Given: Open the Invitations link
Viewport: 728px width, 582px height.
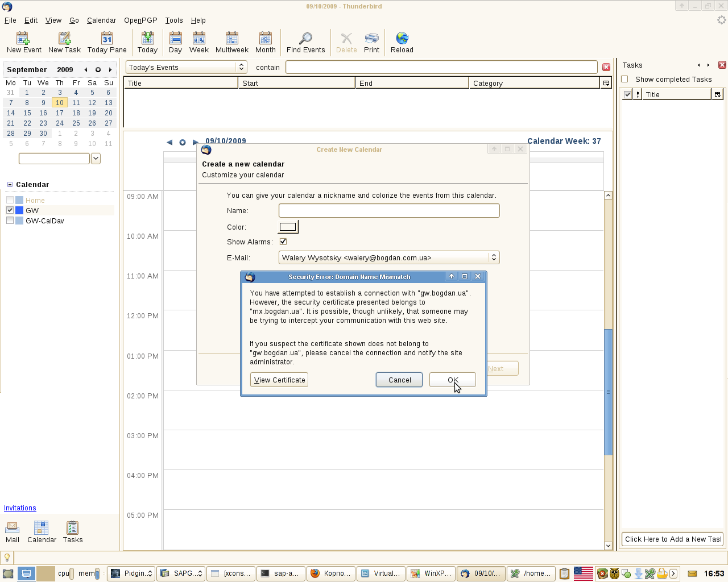Looking at the screenshot, I should coord(20,508).
